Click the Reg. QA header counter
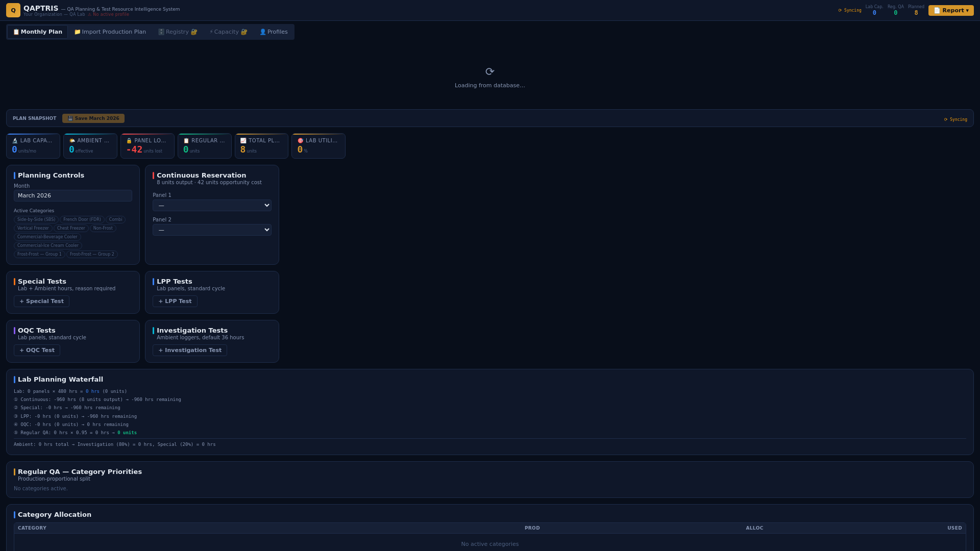 pyautogui.click(x=896, y=10)
